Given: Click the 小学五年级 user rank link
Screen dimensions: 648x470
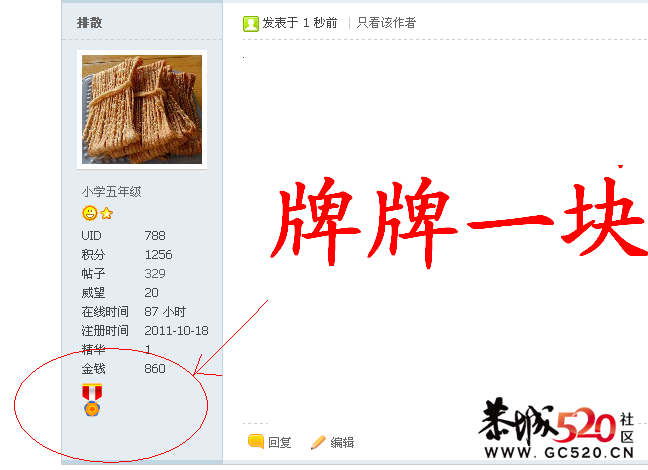Looking at the screenshot, I should coord(111,192).
